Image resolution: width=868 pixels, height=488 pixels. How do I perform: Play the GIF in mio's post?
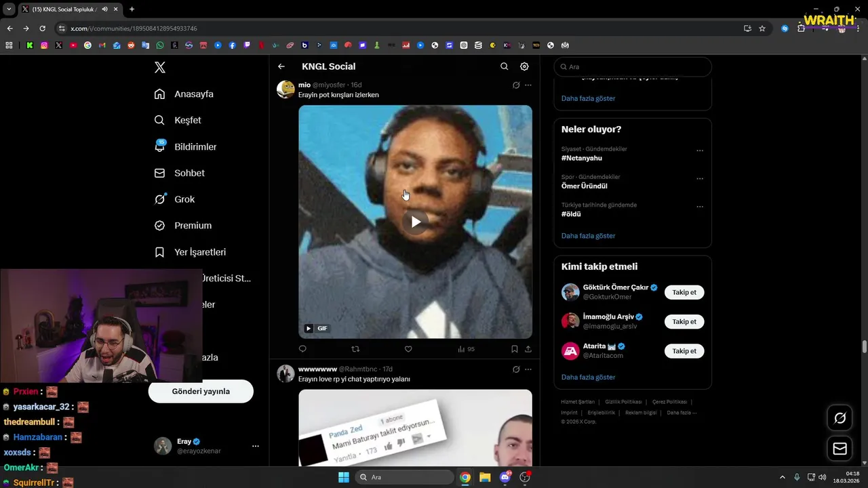click(x=416, y=222)
